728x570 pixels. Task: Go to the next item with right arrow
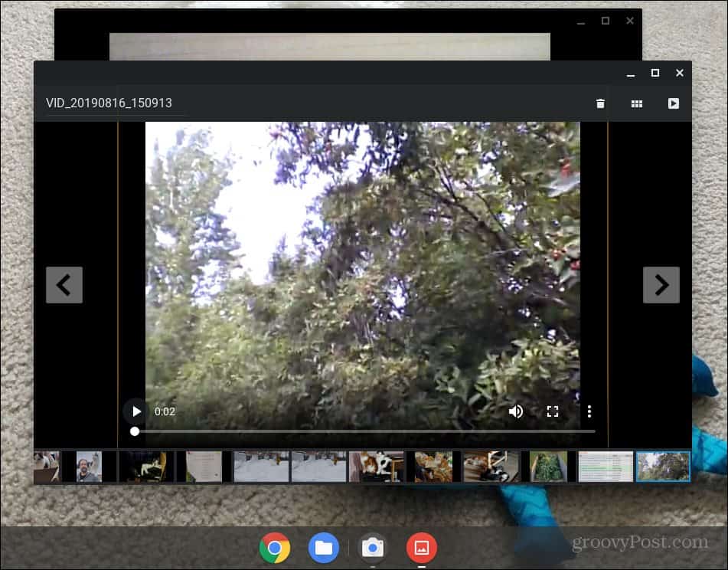coord(661,285)
